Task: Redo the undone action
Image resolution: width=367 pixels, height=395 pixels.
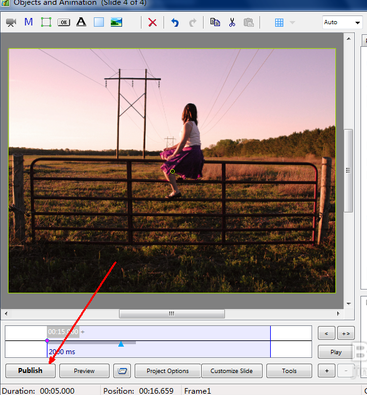Action: tap(192, 22)
